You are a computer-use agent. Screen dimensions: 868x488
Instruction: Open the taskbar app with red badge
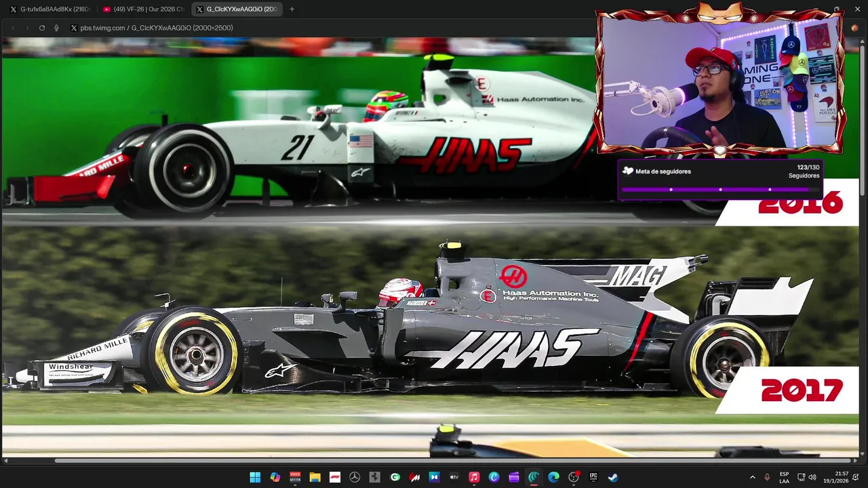[x=574, y=477]
